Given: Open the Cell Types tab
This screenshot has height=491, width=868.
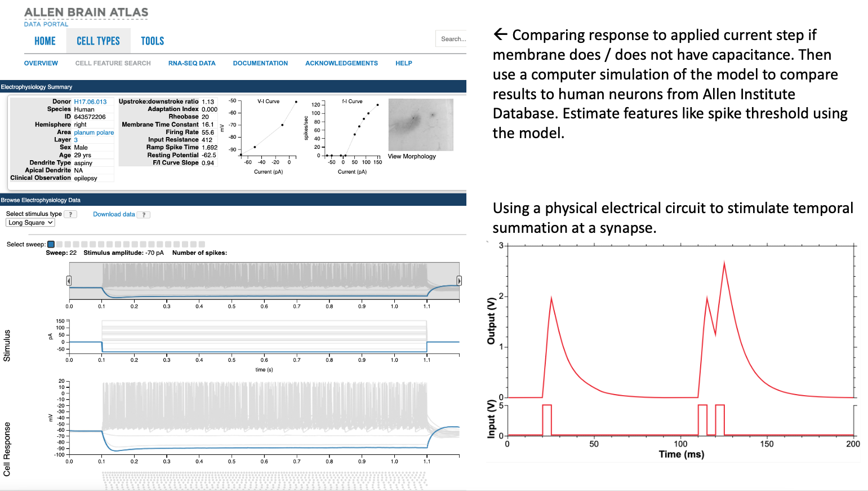Looking at the screenshot, I should tap(98, 41).
